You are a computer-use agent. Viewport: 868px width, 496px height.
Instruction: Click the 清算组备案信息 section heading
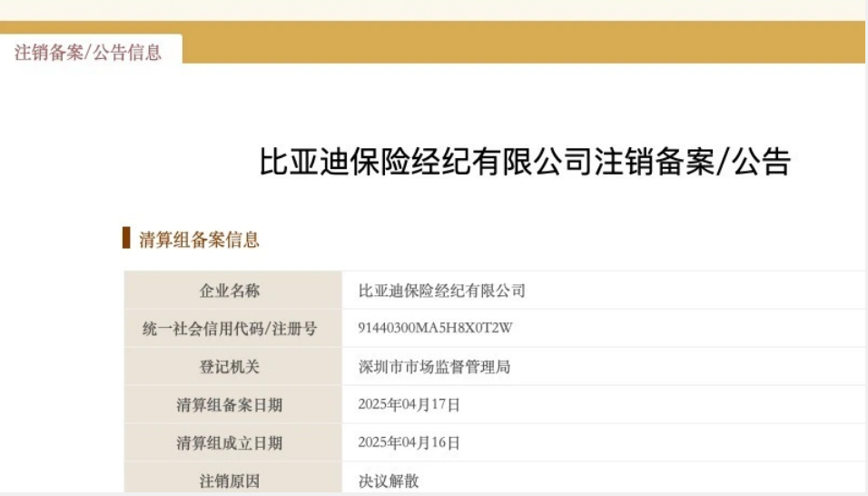pyautogui.click(x=199, y=240)
